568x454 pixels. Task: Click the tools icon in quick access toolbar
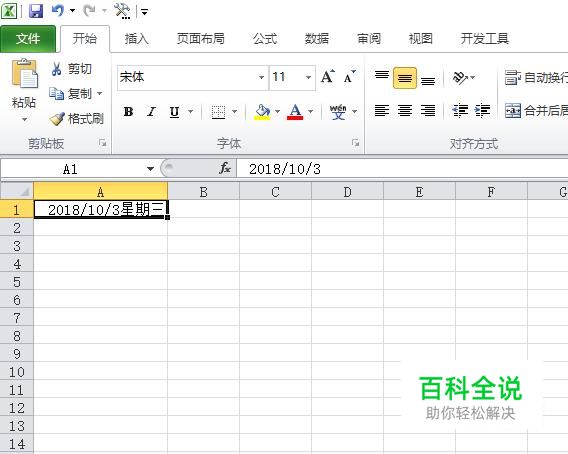122,11
